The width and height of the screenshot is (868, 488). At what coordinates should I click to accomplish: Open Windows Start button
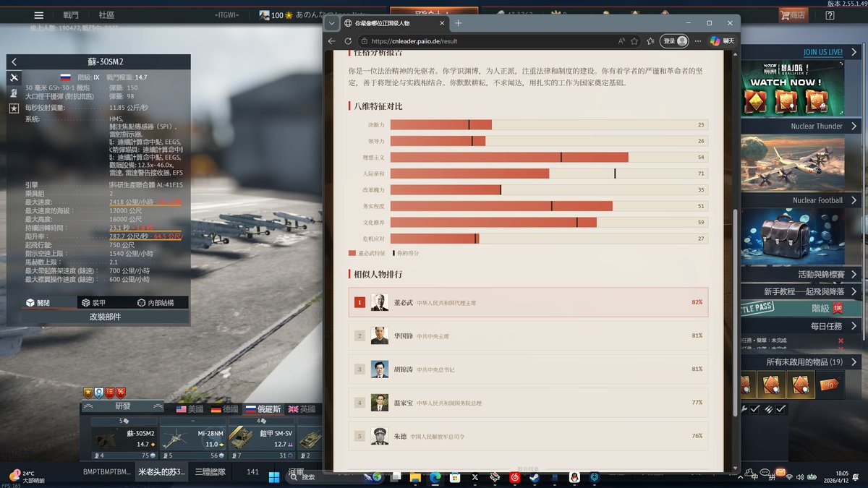274,477
